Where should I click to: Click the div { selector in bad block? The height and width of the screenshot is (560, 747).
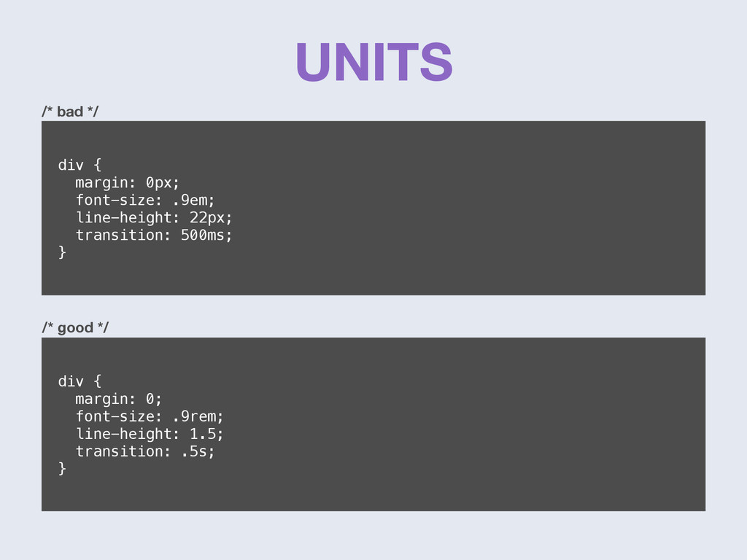[x=80, y=165]
